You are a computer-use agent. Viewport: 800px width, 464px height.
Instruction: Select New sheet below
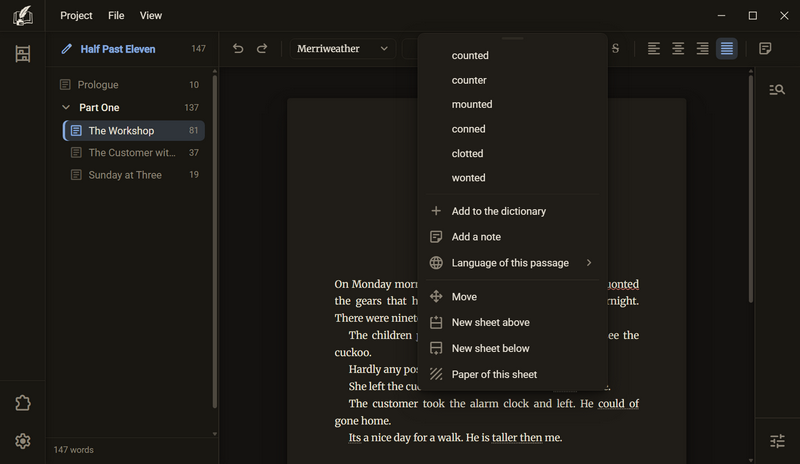[x=512, y=349]
